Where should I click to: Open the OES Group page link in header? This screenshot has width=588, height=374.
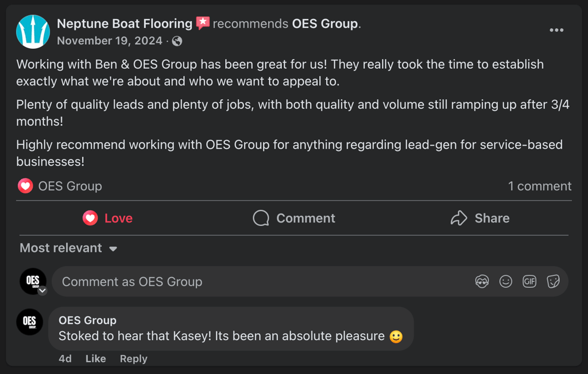coord(325,24)
